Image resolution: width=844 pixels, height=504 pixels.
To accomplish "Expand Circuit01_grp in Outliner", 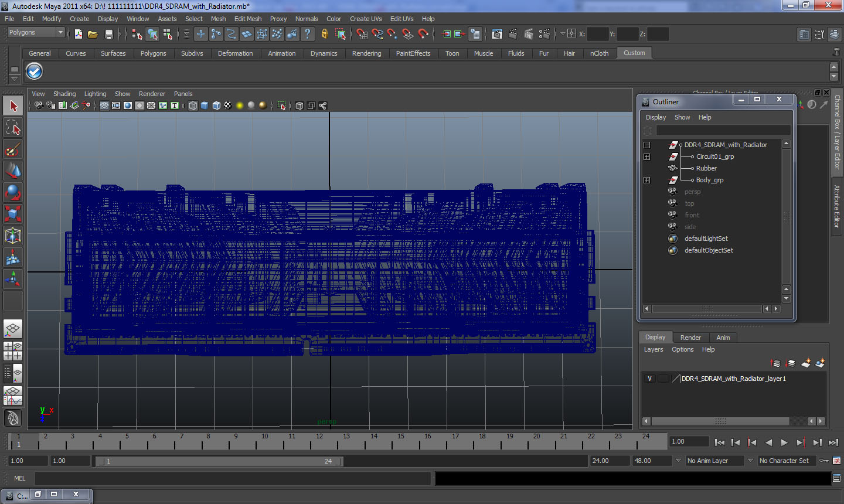I will point(646,156).
